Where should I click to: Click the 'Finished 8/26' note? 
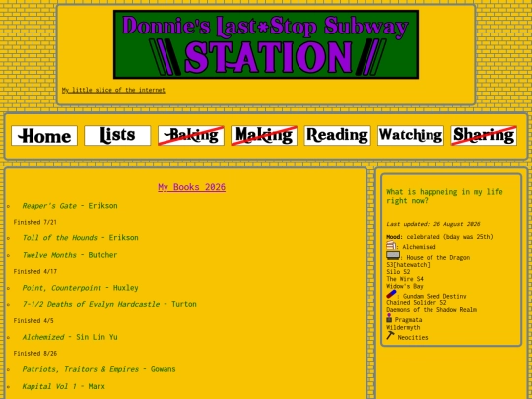point(34,354)
